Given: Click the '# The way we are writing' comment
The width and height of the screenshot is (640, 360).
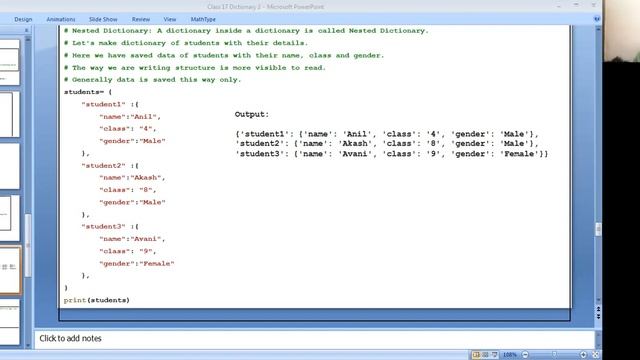Looking at the screenshot, I should click(195, 67).
